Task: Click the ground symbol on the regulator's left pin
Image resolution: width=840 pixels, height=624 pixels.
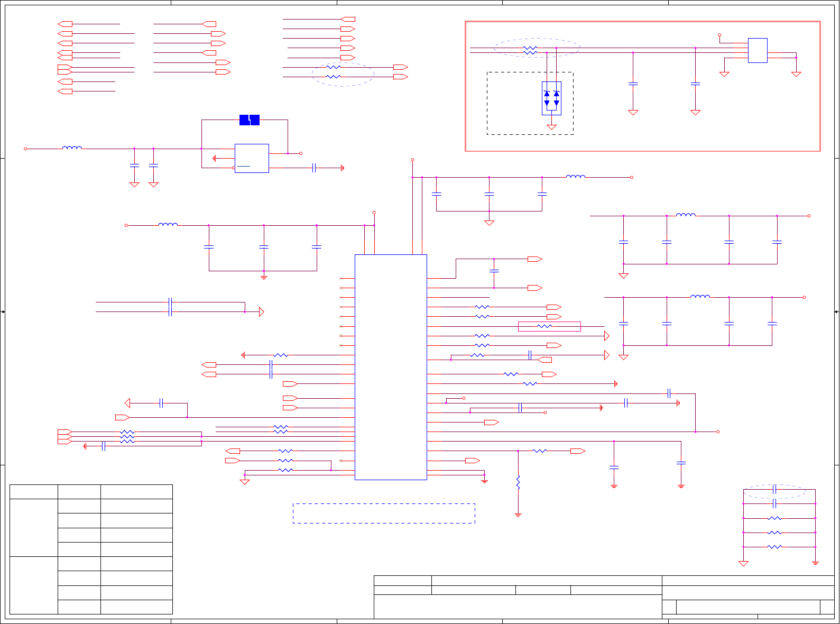Action: [215, 158]
